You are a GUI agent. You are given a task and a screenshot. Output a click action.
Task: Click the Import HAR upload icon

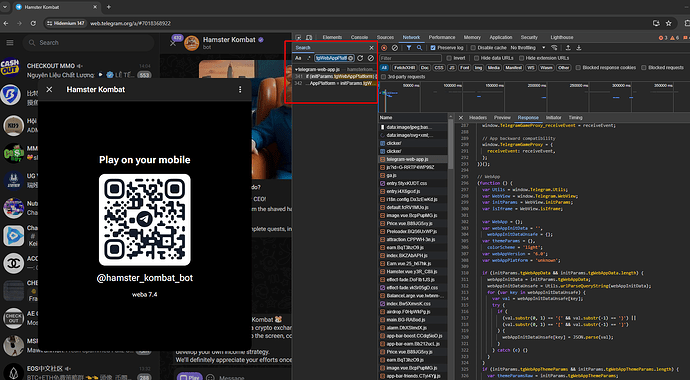[x=568, y=48]
